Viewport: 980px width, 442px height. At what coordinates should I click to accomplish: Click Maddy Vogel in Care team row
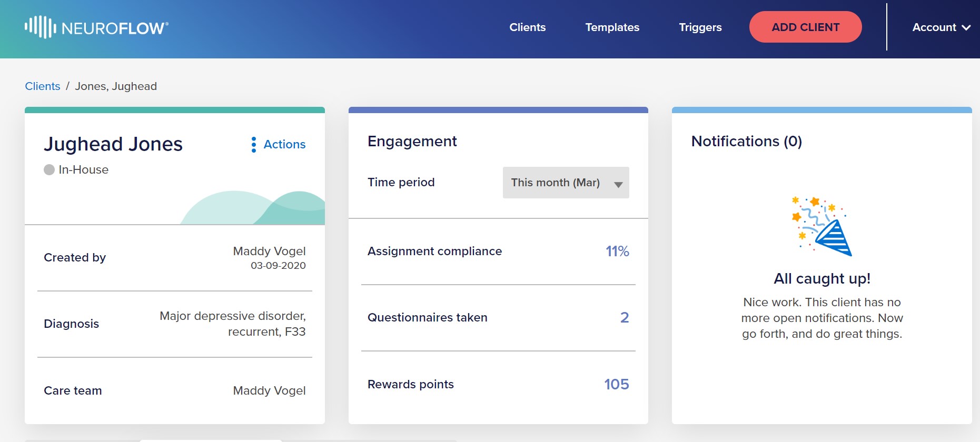269,390
